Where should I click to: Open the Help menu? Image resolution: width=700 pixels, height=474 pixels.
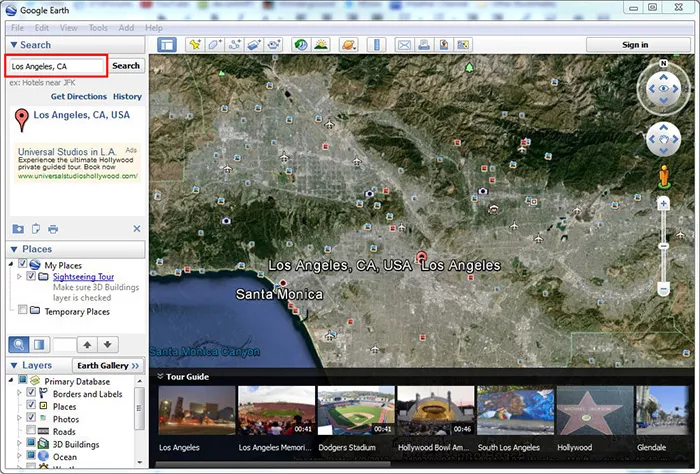154,28
